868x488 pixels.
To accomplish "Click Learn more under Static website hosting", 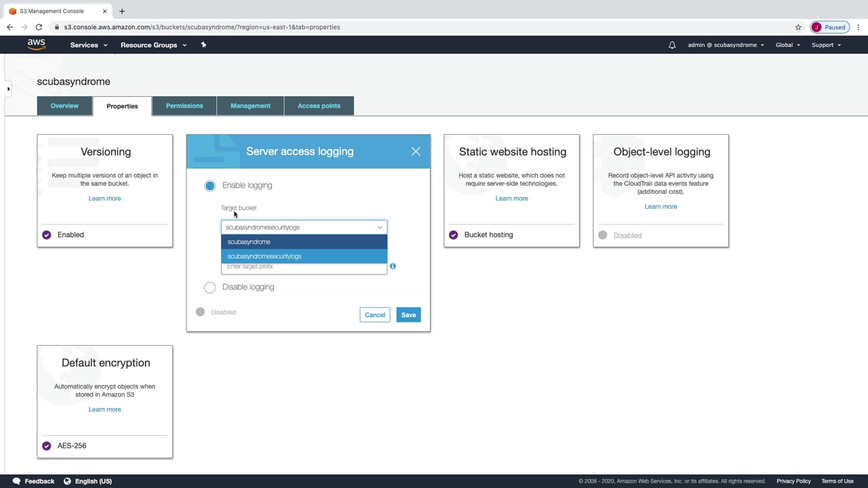I will pos(511,199).
